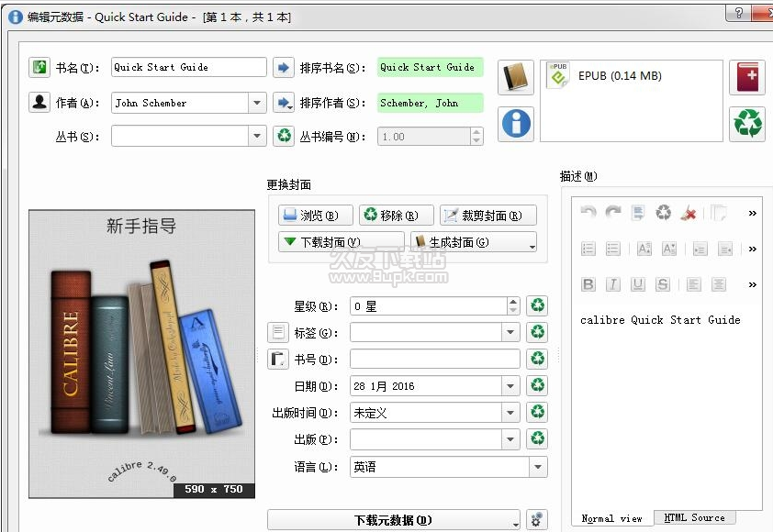Click the 裁剪封面 trim cover button
This screenshot has width=773, height=532.
[488, 216]
